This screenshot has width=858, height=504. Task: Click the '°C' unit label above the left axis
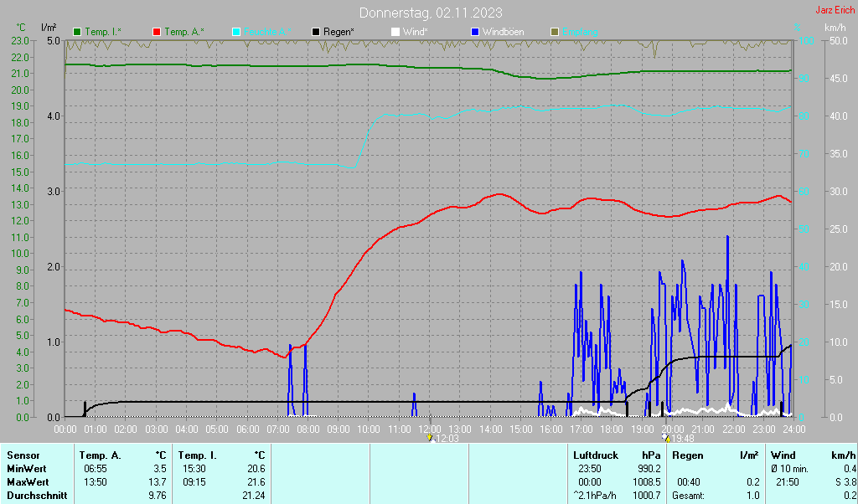[x=21, y=28]
